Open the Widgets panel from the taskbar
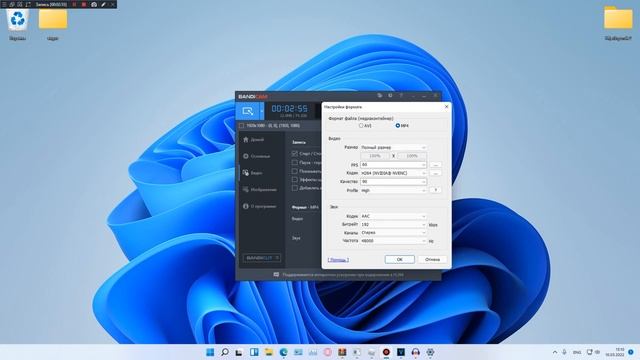640x360 pixels. click(254, 352)
